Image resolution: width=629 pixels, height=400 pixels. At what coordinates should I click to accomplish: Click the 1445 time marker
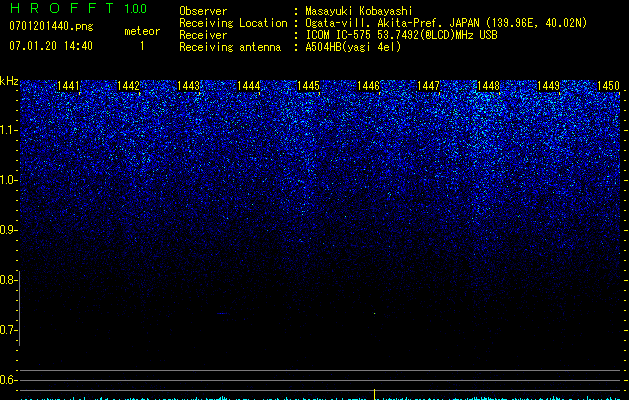tap(308, 86)
